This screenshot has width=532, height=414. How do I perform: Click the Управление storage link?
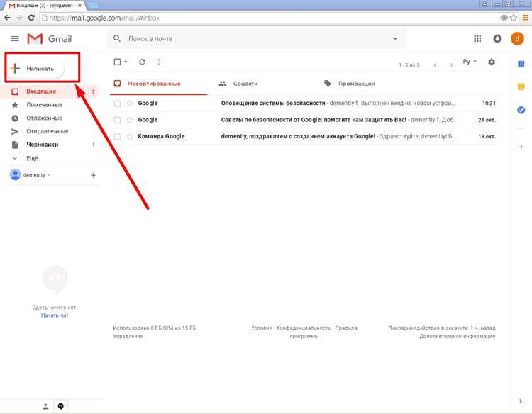(x=128, y=336)
